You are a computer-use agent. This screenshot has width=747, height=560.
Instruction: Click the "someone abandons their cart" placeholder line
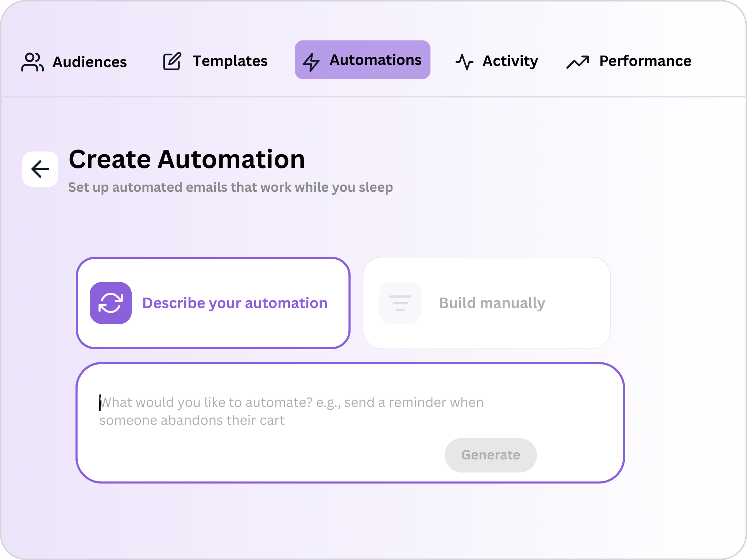click(192, 420)
